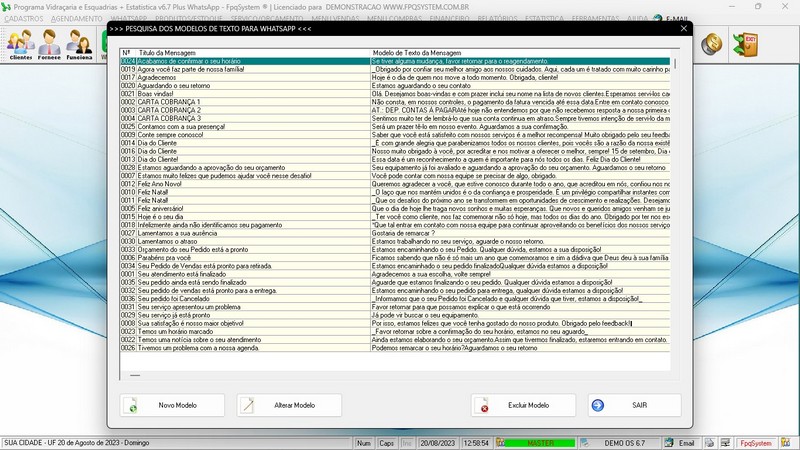Image resolution: width=800 pixels, height=450 pixels.
Task: Select row 'Temos um horário marcado'
Action: [x=395, y=331]
